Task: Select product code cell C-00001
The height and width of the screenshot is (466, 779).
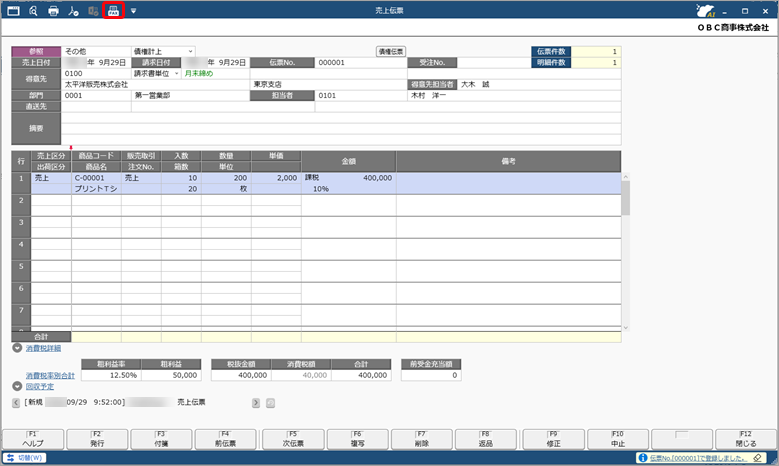Action: [96, 177]
